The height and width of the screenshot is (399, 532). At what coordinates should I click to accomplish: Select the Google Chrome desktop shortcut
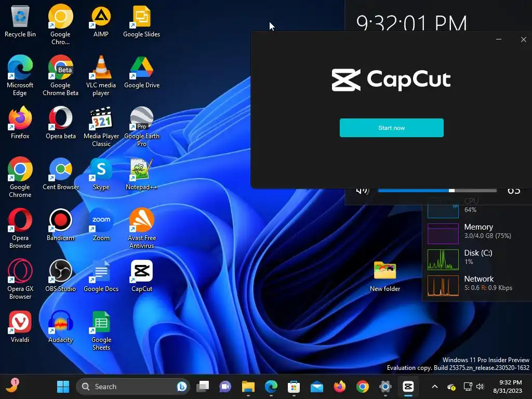[20, 177]
